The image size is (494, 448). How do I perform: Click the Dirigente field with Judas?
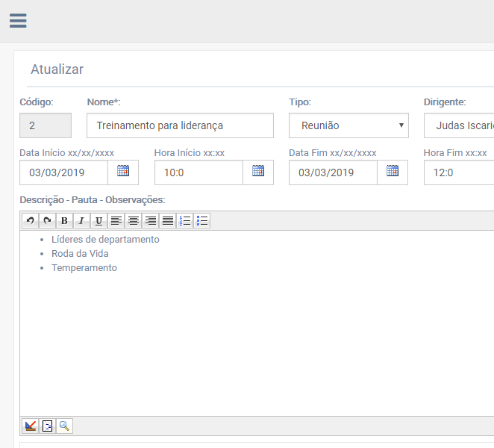click(x=459, y=125)
